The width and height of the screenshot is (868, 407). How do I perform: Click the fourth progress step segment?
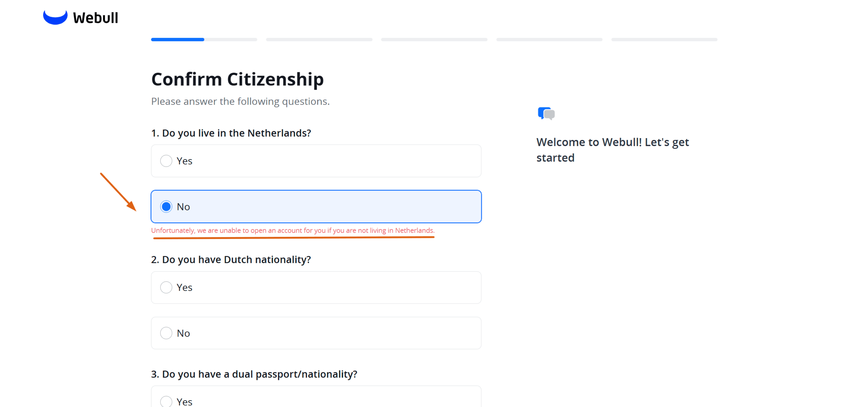(x=549, y=39)
